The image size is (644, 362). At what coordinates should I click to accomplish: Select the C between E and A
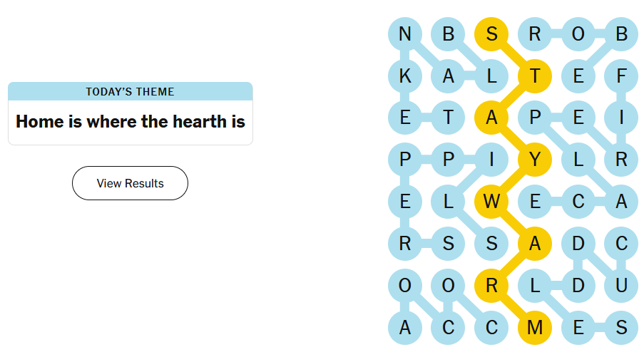[x=578, y=202]
